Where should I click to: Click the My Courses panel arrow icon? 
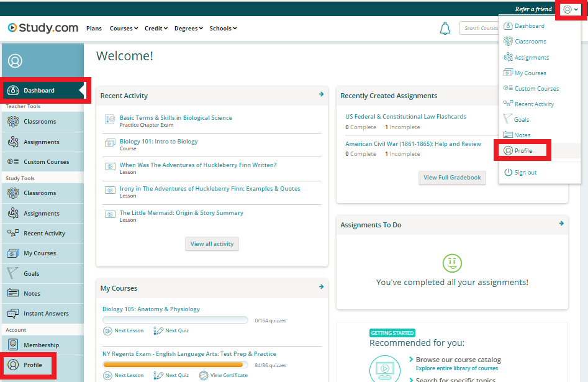coord(321,287)
